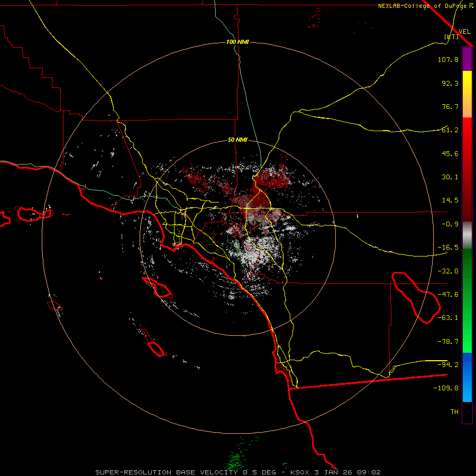
Task: Click the blue segment of color bar
Action: [467, 377]
